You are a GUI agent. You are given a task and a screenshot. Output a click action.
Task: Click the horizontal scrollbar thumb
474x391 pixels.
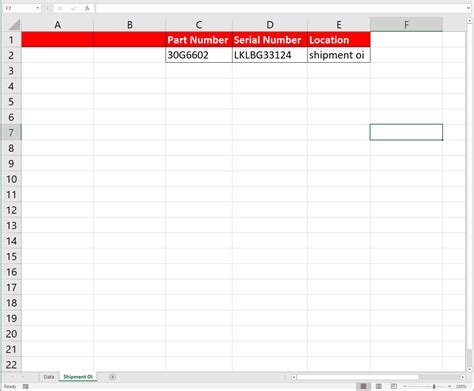[x=358, y=377]
